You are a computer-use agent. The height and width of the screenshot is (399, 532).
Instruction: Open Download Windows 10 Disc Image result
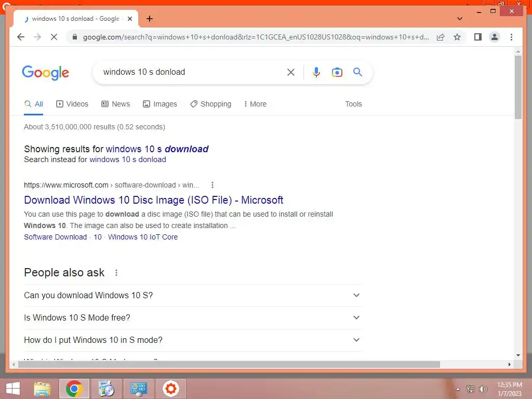[153, 200]
